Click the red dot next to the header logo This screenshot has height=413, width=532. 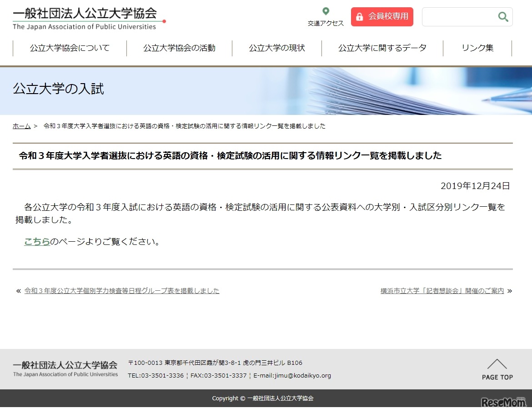(x=164, y=20)
